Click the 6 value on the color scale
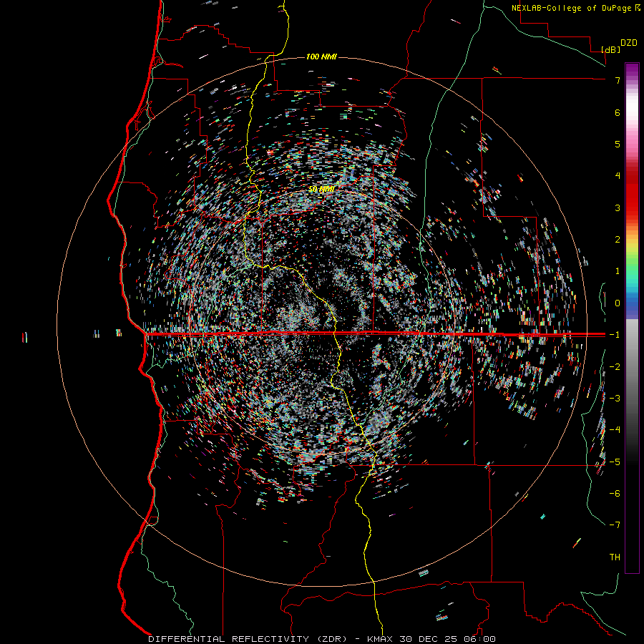 click(618, 112)
